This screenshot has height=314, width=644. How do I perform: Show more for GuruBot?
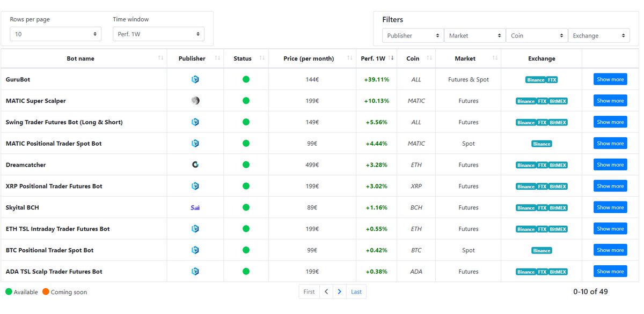(610, 79)
